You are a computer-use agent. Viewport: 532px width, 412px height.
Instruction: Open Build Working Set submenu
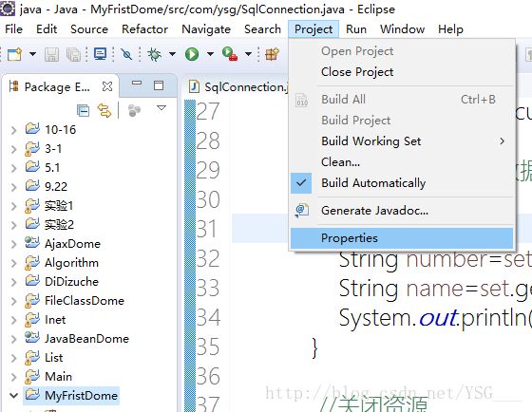402,141
